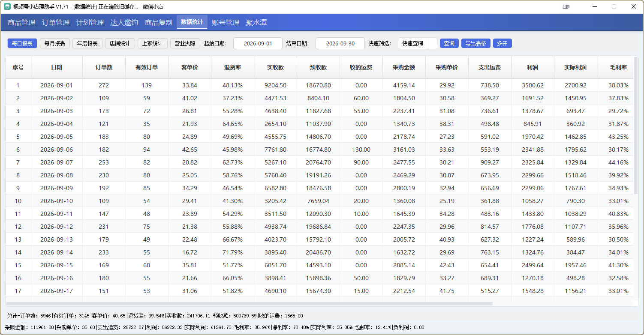Click the 采购金额 column header
This screenshot has width=644, height=335.
tap(404, 67)
